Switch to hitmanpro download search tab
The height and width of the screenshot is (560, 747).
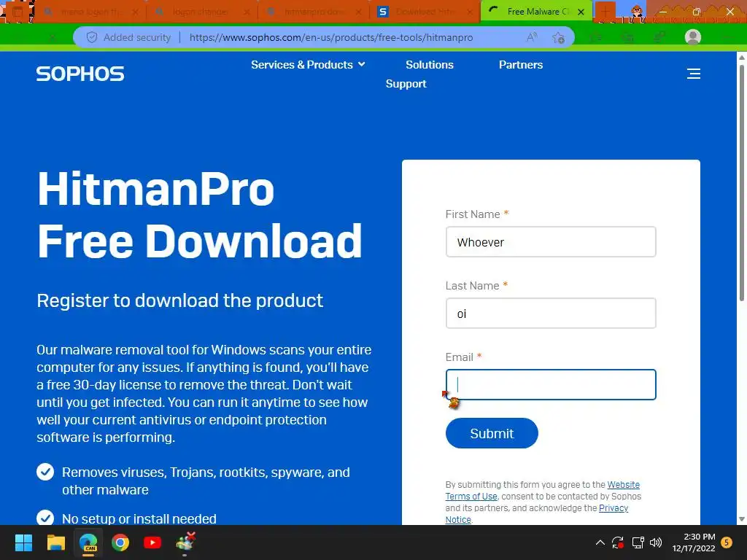pos(313,12)
